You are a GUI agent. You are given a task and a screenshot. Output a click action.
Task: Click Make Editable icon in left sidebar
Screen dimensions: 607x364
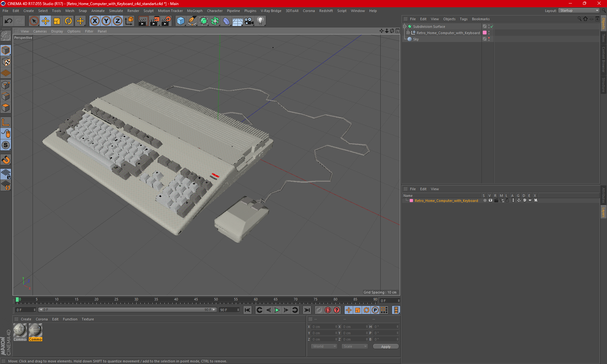click(6, 36)
